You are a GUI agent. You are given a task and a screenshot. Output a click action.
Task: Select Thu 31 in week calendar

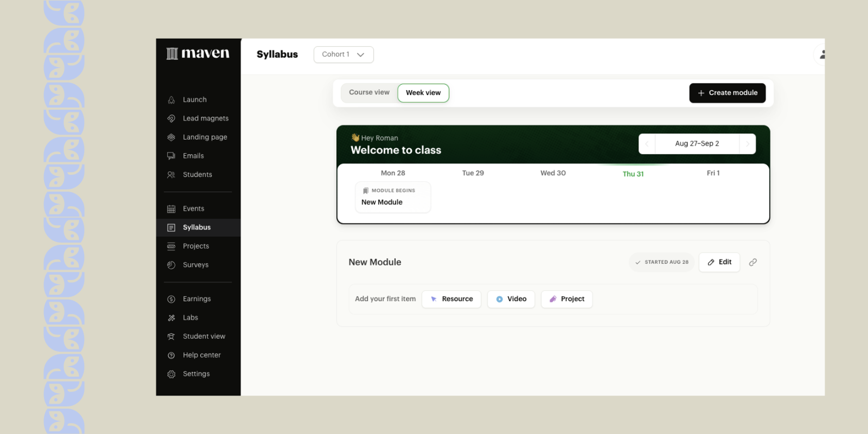click(x=633, y=174)
